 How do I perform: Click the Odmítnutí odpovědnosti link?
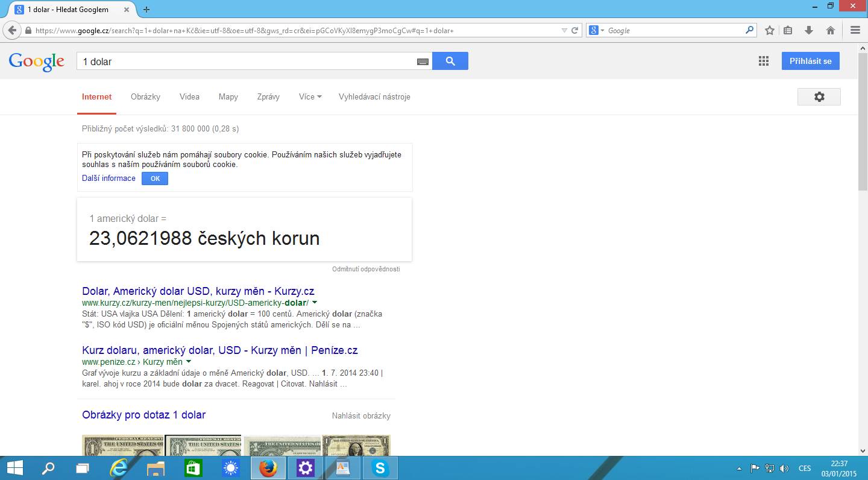click(366, 269)
